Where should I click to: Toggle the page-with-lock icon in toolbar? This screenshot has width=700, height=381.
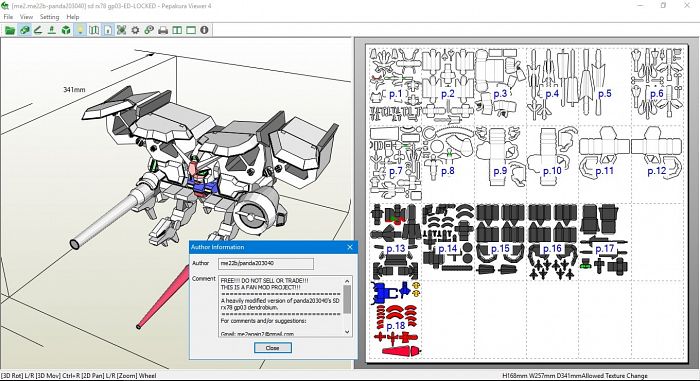tap(108, 30)
